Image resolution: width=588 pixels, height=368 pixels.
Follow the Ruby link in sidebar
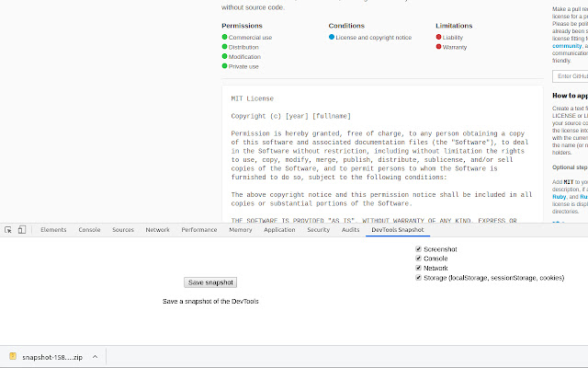(x=559, y=197)
